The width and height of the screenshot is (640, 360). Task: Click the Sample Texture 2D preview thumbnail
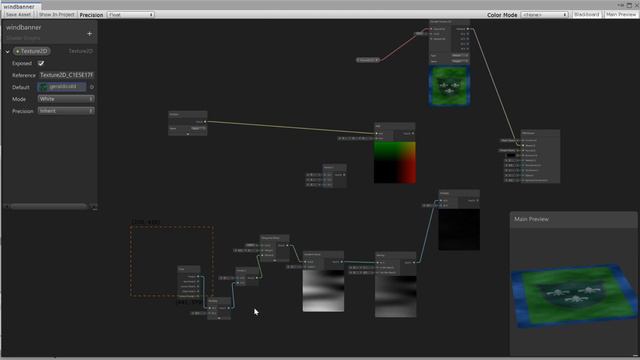click(449, 86)
